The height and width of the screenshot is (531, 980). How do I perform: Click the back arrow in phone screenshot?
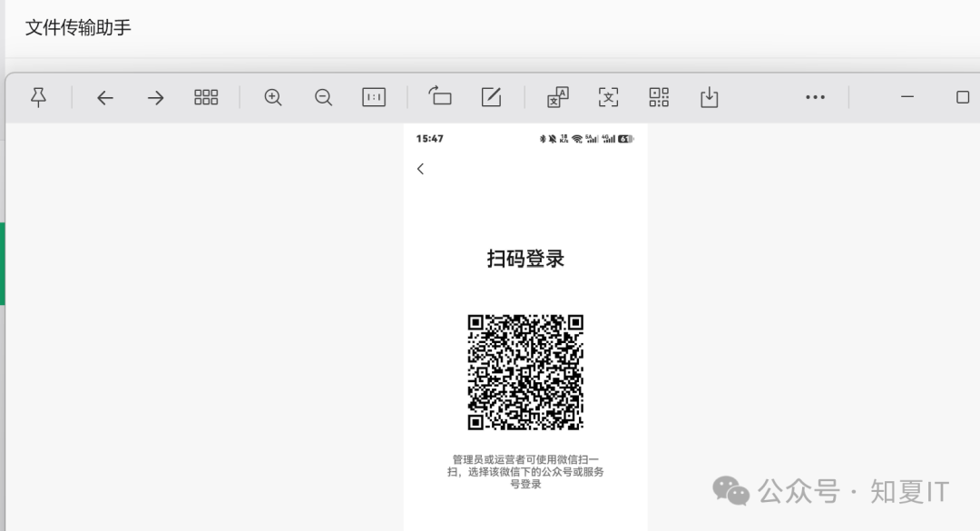coord(421,169)
